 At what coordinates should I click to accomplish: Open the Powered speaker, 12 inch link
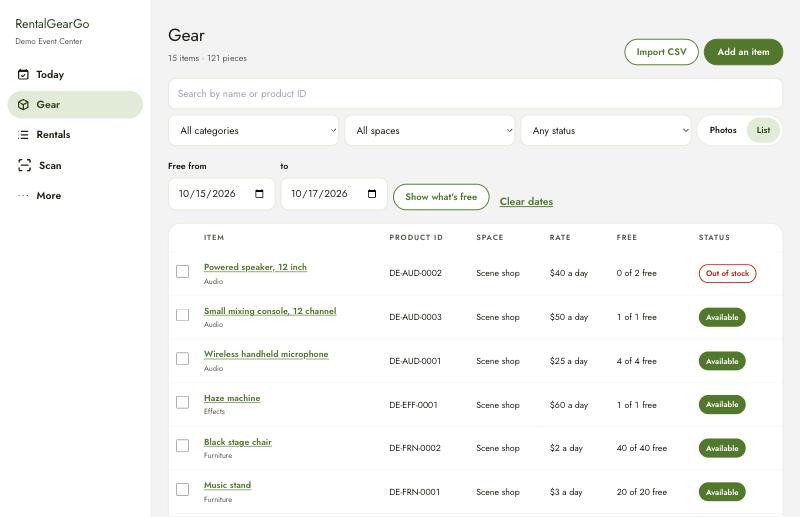click(x=255, y=267)
